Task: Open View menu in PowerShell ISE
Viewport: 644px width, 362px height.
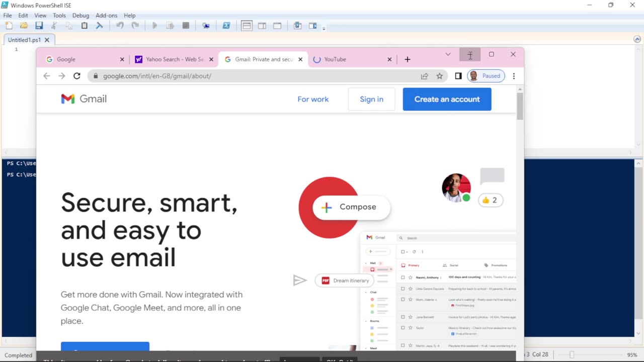Action: 40,16
